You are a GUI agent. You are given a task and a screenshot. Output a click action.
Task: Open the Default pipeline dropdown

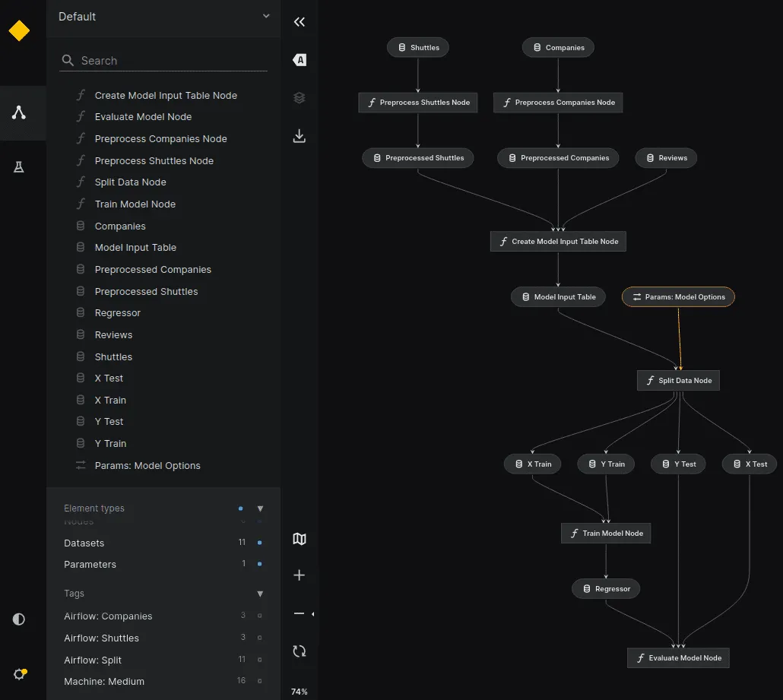(x=163, y=17)
